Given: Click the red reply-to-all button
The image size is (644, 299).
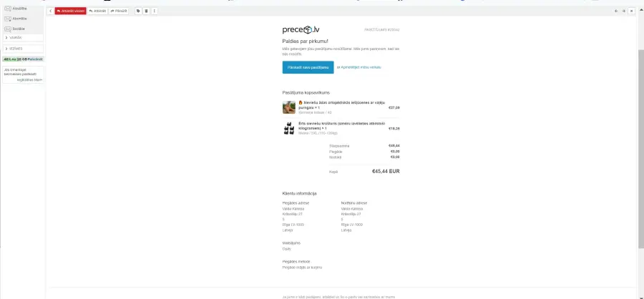Looking at the screenshot, I should point(71,11).
